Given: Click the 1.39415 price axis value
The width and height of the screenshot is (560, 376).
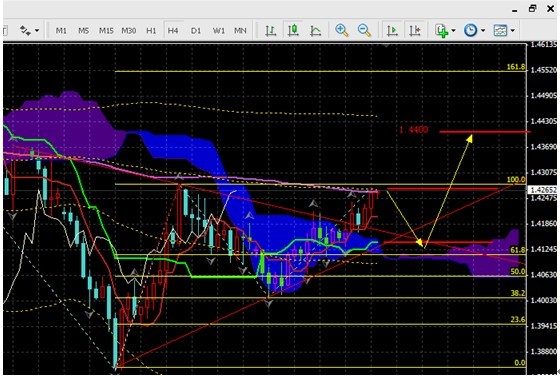Looking at the screenshot, I should click(x=544, y=326).
